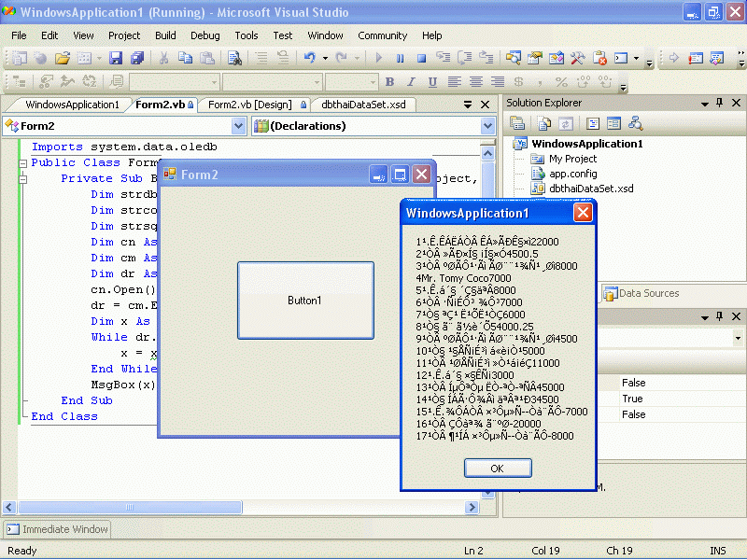Collapse the Public Class code outline
The image size is (747, 560).
(22, 163)
